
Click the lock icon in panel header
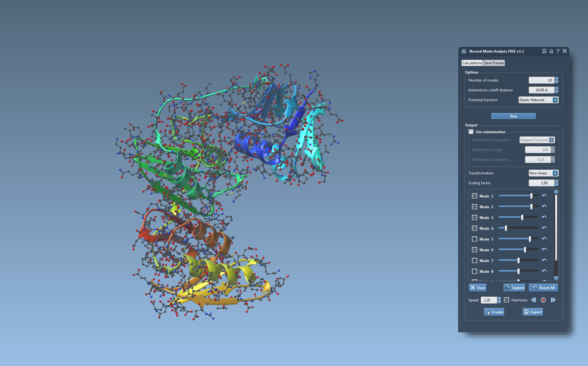pos(551,51)
